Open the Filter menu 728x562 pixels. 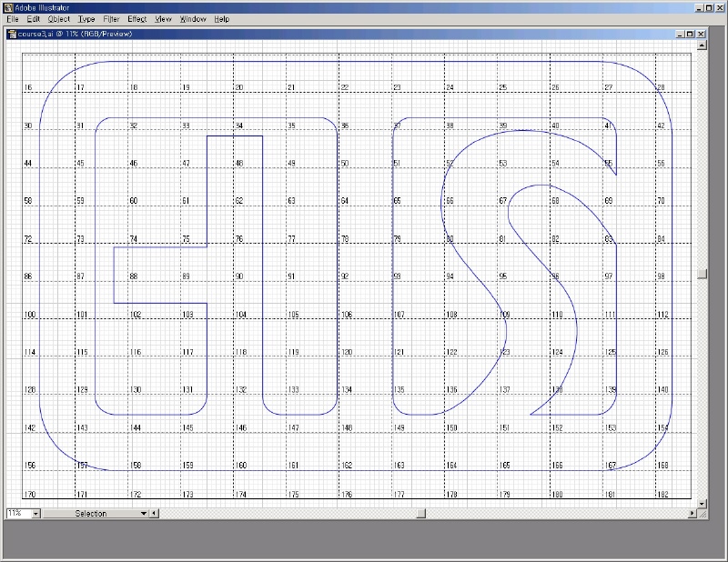coord(111,19)
